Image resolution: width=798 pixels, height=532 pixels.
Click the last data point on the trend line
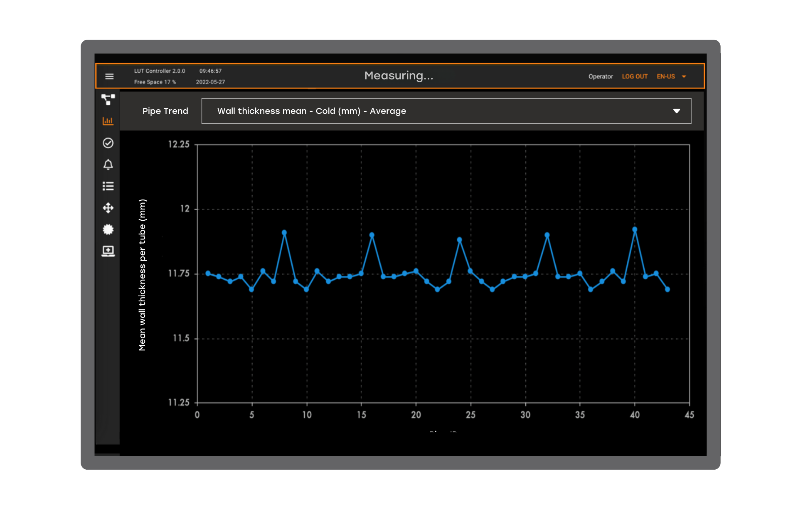tap(667, 289)
